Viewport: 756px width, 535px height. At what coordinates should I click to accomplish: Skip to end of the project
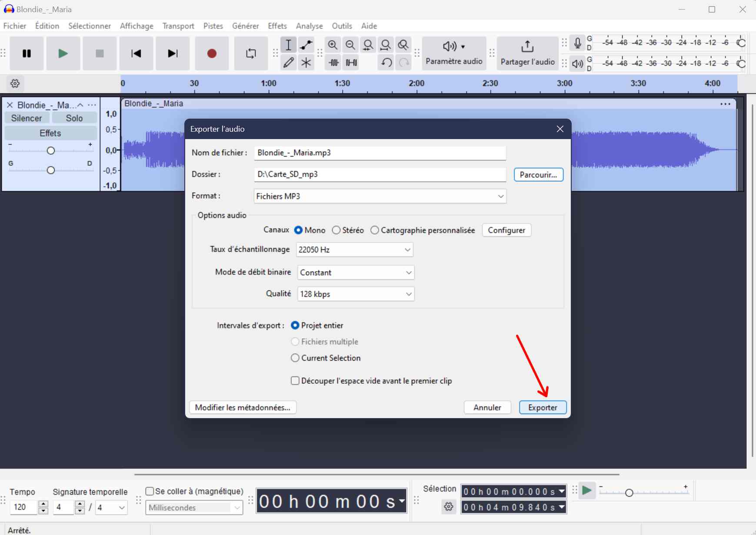tap(173, 53)
